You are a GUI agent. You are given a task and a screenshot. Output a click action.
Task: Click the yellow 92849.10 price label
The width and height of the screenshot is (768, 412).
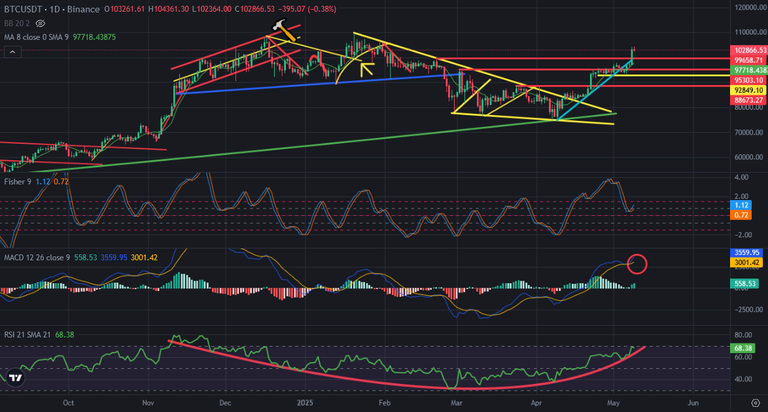749,90
